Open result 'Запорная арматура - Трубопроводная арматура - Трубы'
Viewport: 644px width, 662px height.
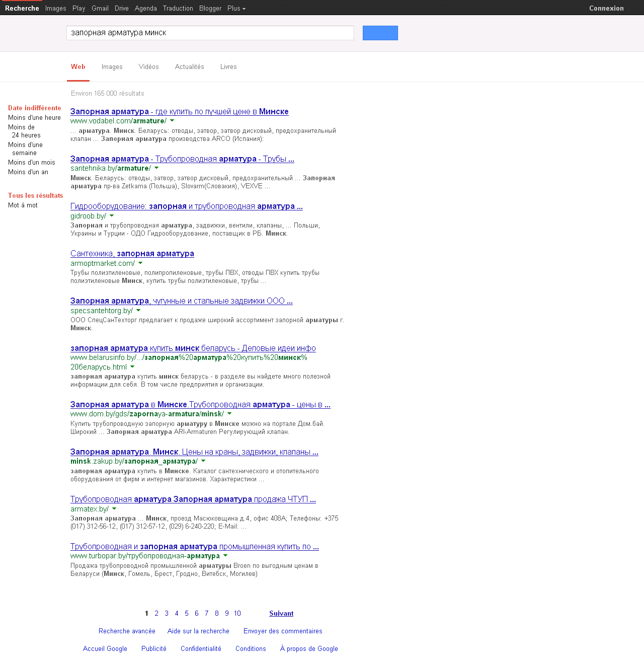182,159
